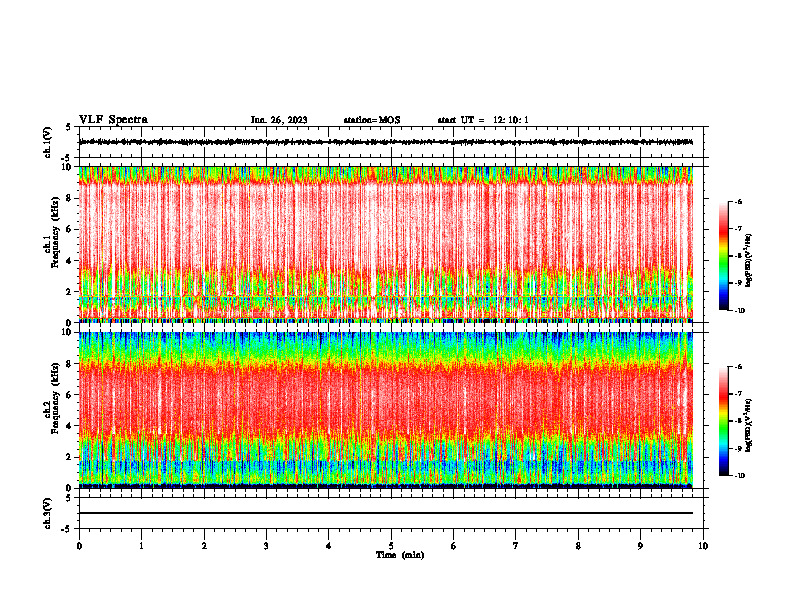
Task: Click the ch.2 frequency axis "6" tick label
Action: [70, 395]
